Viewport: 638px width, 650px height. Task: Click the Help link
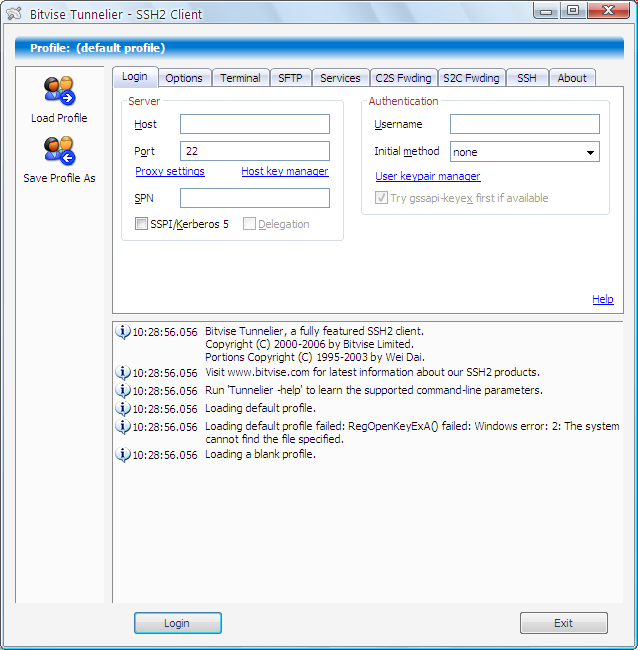tap(603, 299)
